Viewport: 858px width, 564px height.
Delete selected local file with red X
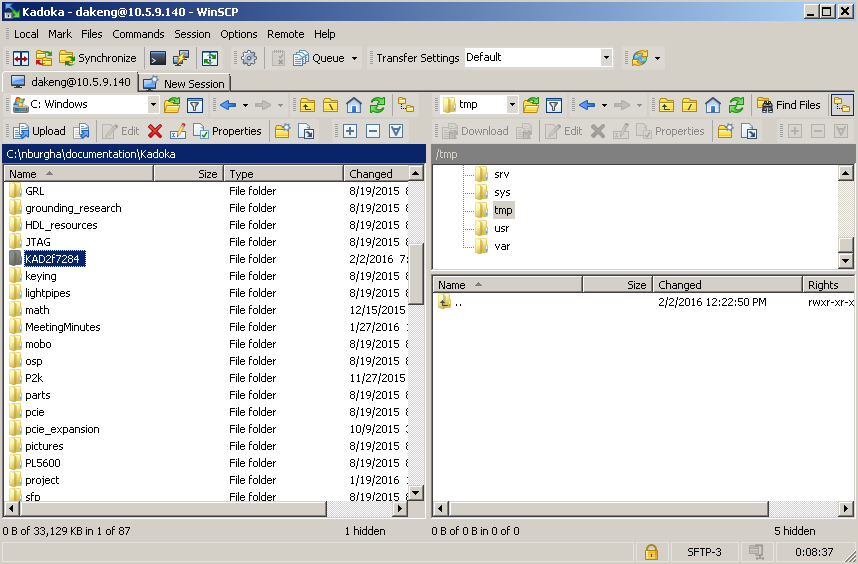155,131
